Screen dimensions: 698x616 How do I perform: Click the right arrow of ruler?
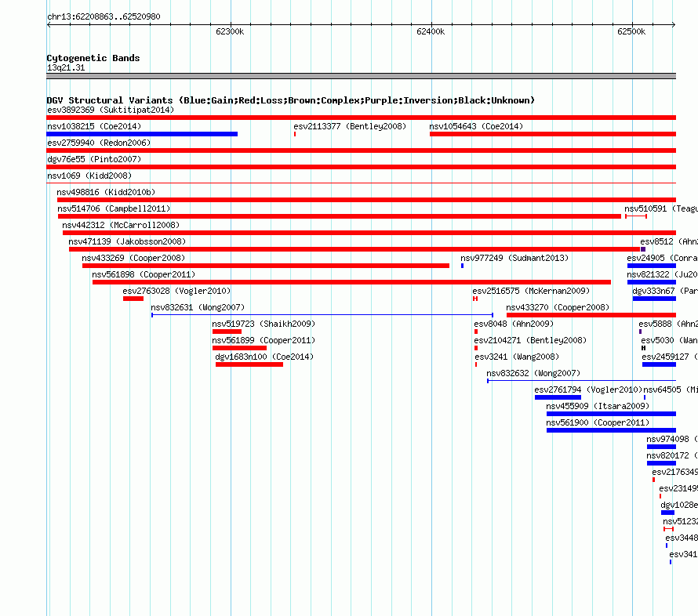674,25
